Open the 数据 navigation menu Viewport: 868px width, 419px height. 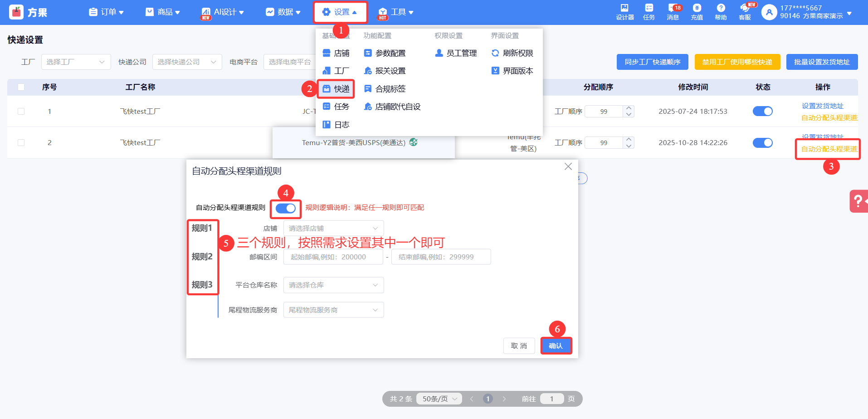tap(283, 12)
